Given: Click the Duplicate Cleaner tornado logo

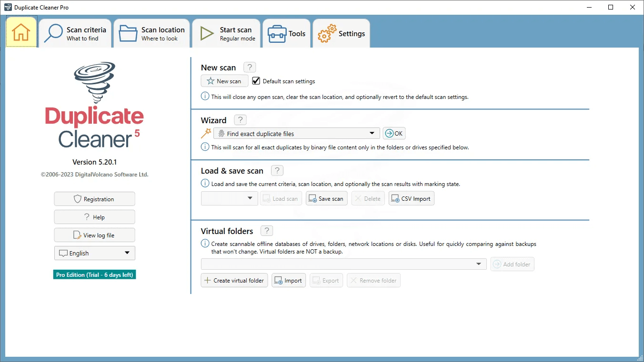Looking at the screenshot, I should [94, 82].
